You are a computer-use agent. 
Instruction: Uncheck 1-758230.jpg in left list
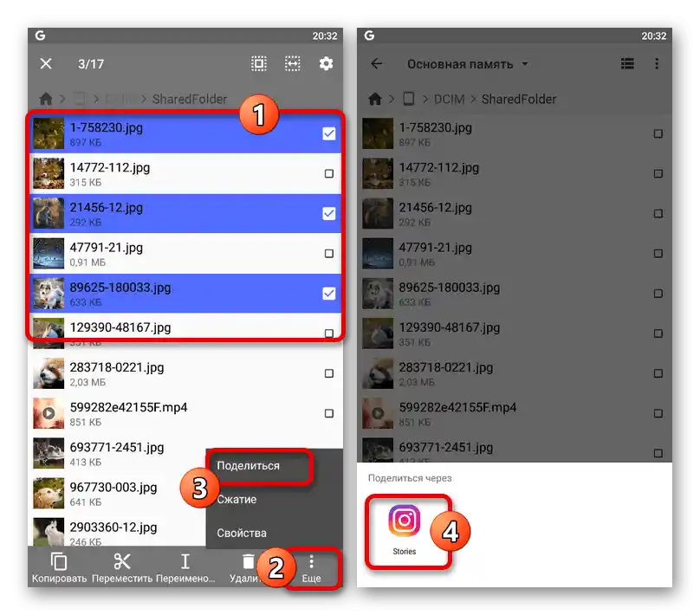(329, 133)
